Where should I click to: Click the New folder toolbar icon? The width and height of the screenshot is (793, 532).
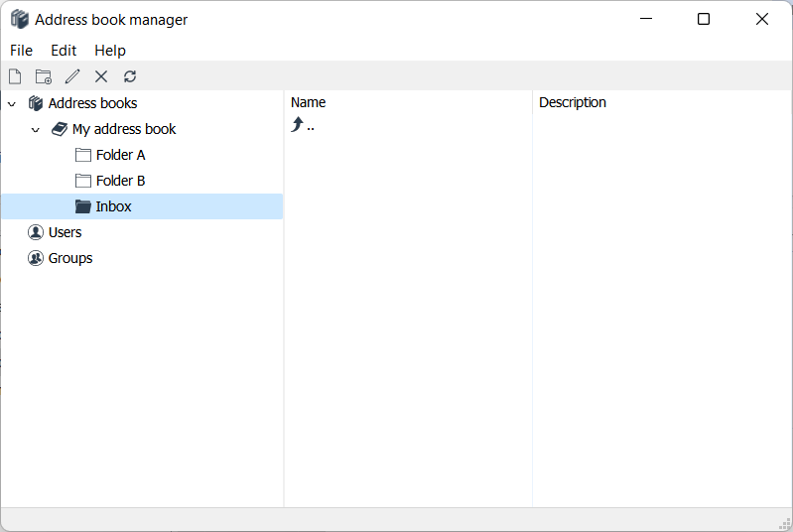43,76
